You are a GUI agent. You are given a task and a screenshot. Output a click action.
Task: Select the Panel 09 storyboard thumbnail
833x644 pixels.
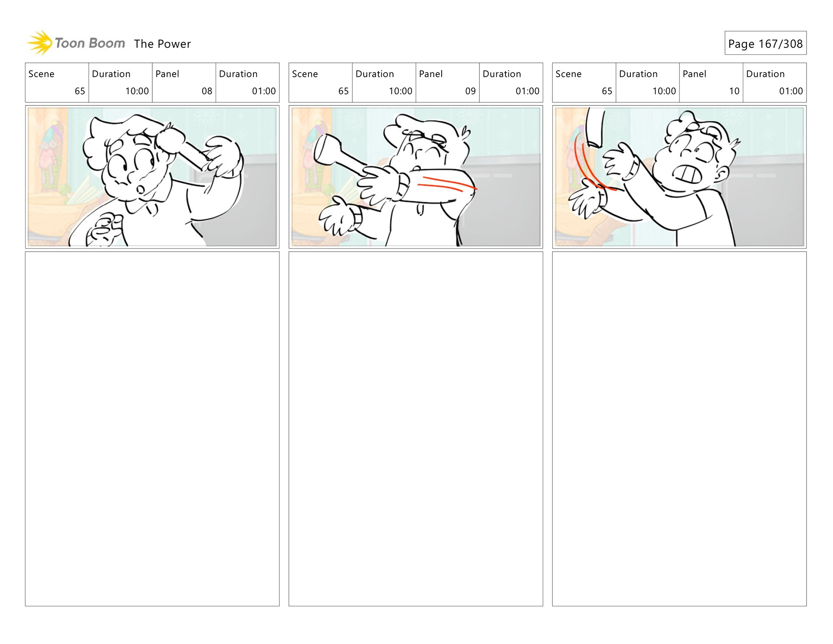point(416,177)
